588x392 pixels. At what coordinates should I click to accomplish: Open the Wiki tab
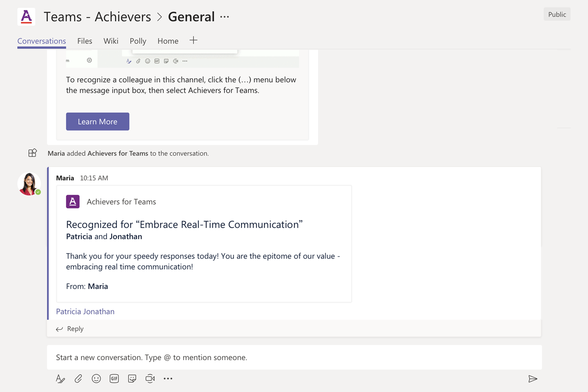coord(111,41)
